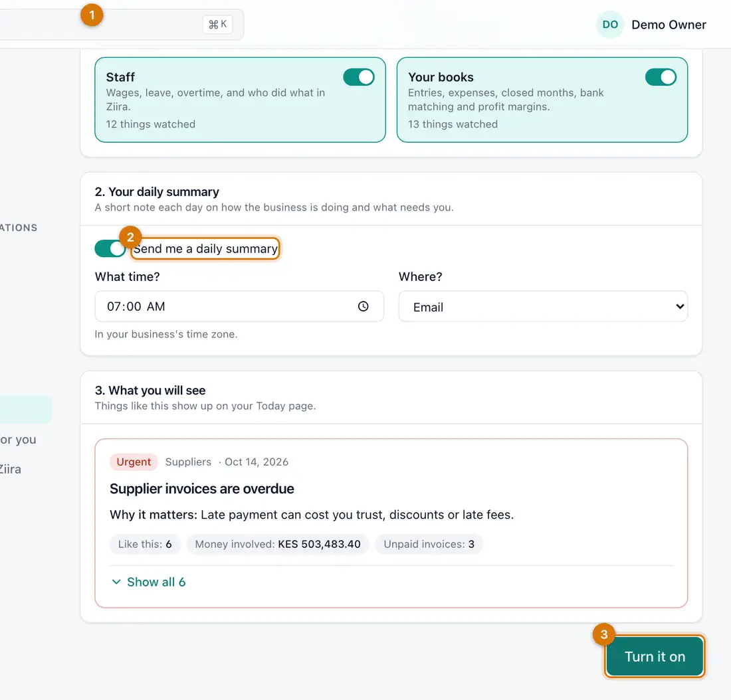
Task: Click the Oct 14, 2026 date
Action: pos(257,462)
